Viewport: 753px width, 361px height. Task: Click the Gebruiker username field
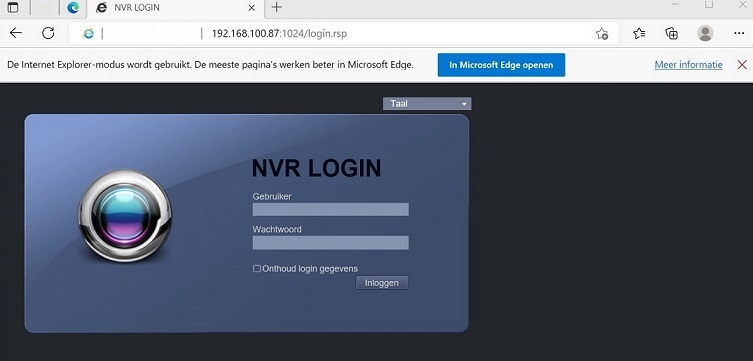tap(330, 209)
